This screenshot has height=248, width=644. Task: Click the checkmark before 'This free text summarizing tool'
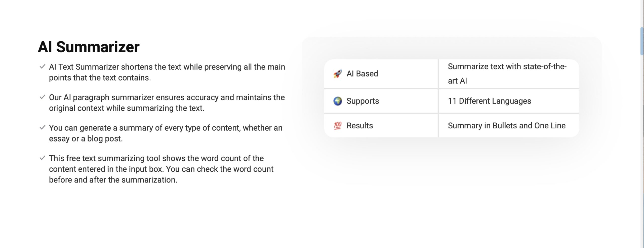pos(43,158)
